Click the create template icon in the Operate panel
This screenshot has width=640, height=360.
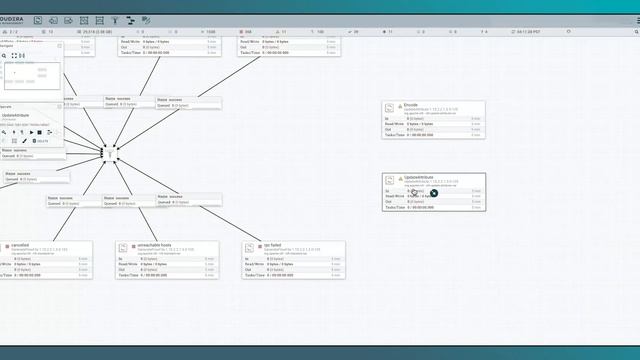[x=49, y=132]
